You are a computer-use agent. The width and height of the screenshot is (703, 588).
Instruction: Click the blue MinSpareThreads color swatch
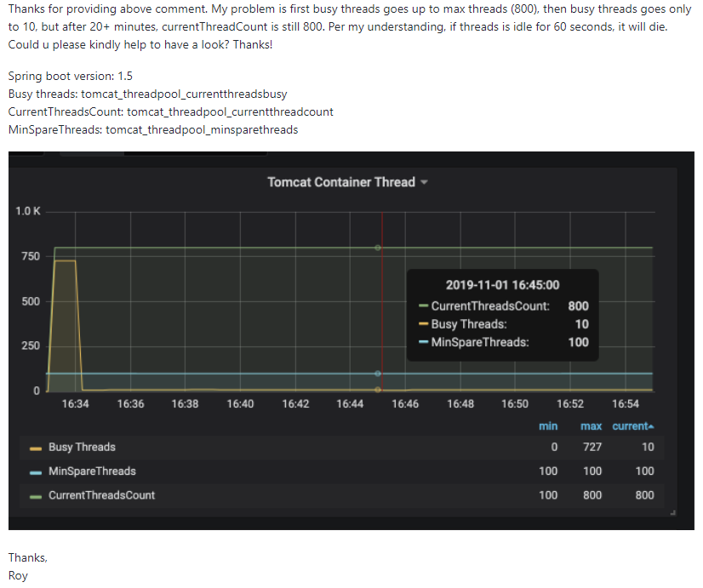36,473
